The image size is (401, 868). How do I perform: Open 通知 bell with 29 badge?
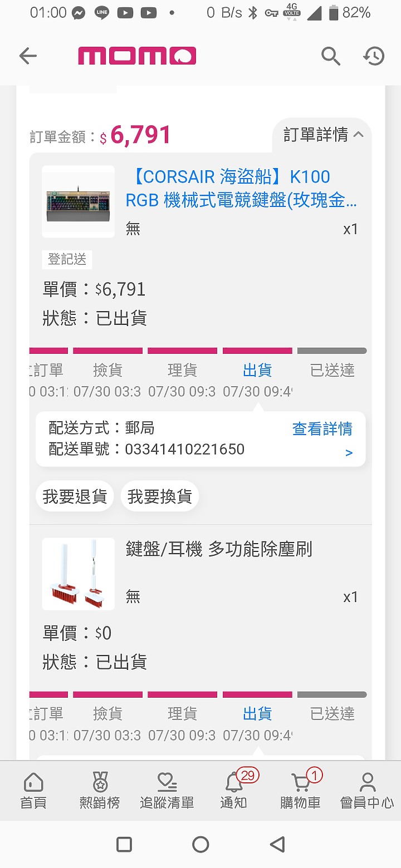click(234, 790)
